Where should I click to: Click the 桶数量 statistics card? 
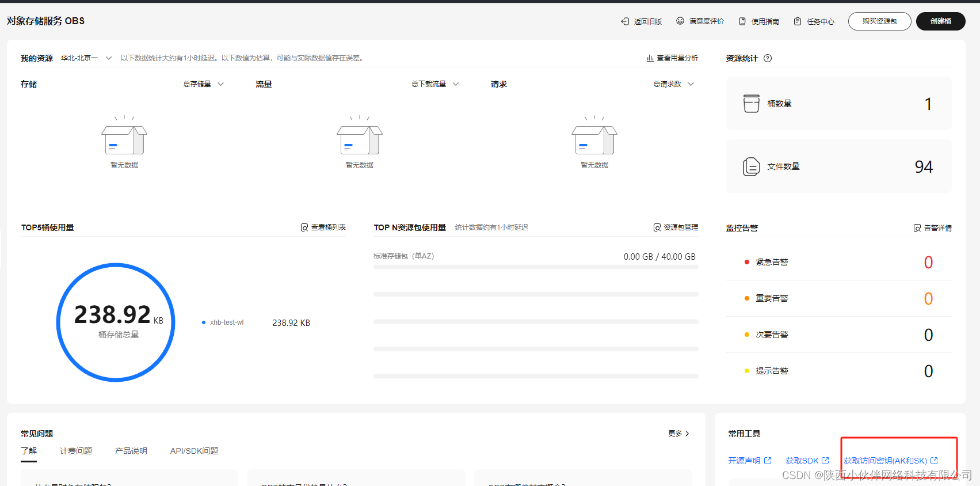[839, 104]
